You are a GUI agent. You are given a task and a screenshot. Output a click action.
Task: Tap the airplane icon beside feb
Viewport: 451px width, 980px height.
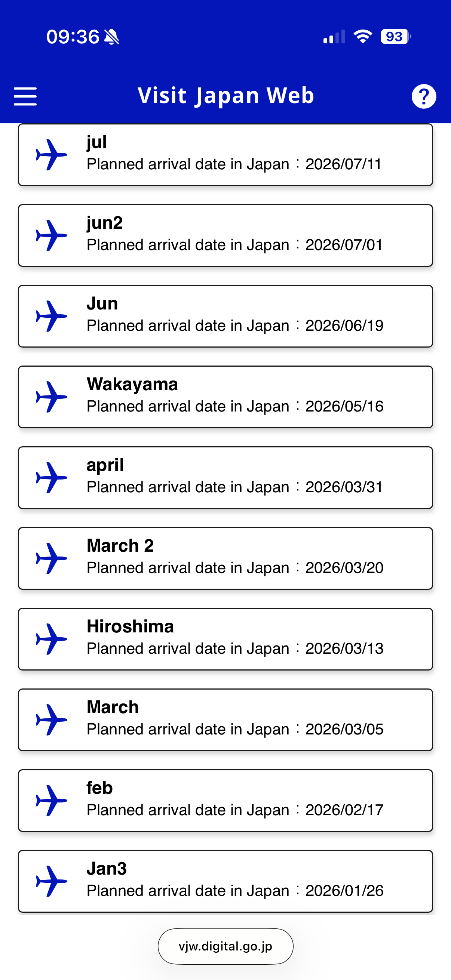pos(51,801)
